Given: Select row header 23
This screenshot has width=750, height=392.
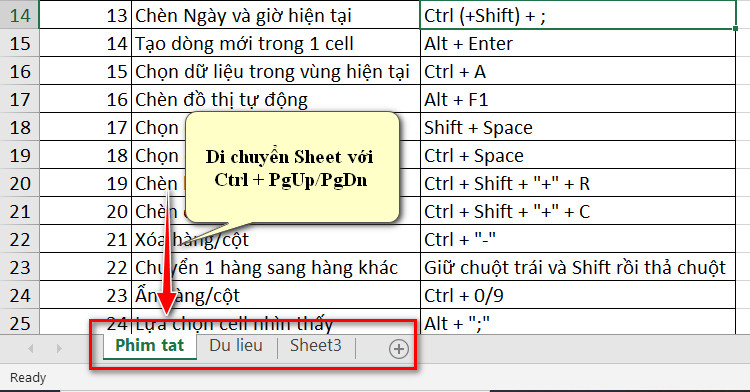Looking at the screenshot, I should pyautogui.click(x=20, y=267).
